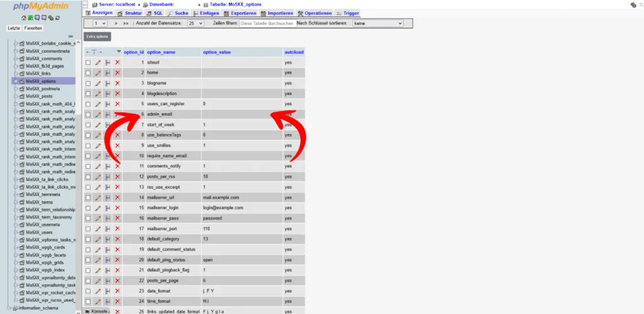Viewport: 644px width, 314px height.
Task: Edit the posts_per_page row
Action: [x=97, y=281]
